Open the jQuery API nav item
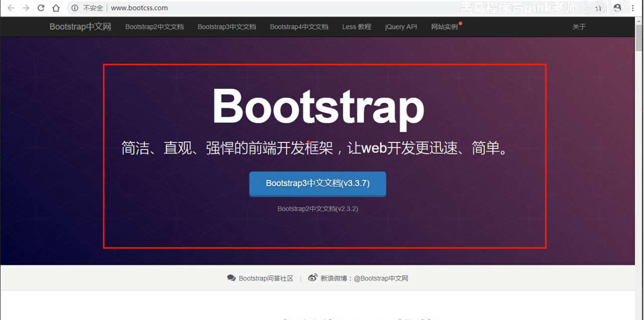The image size is (644, 320). (401, 27)
